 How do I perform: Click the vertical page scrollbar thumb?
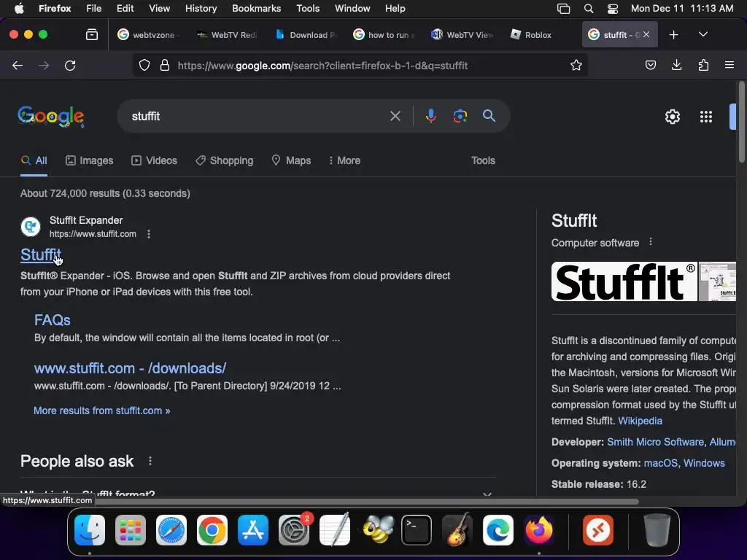741,122
